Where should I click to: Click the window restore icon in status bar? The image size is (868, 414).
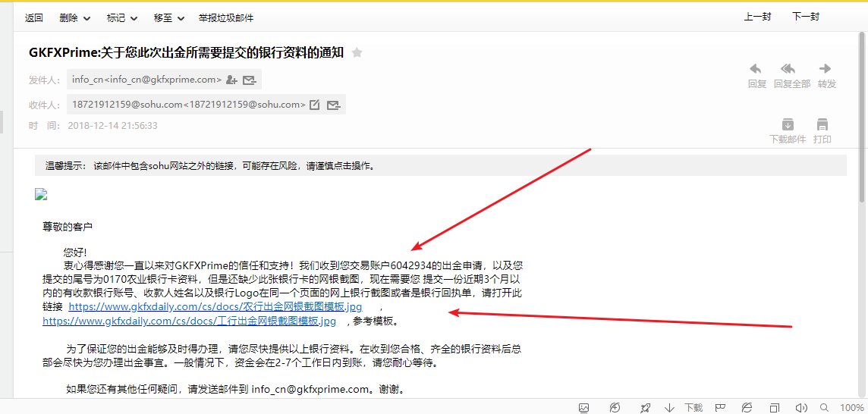point(775,408)
